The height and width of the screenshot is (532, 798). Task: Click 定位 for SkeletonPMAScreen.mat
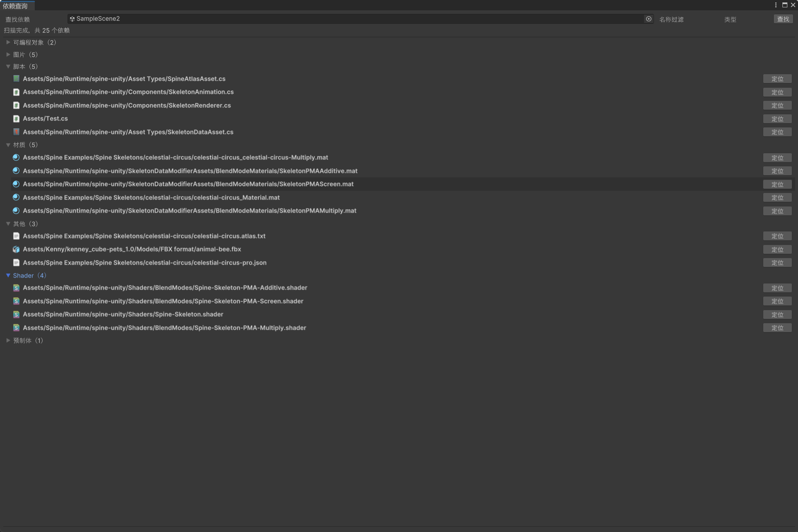[x=777, y=185]
